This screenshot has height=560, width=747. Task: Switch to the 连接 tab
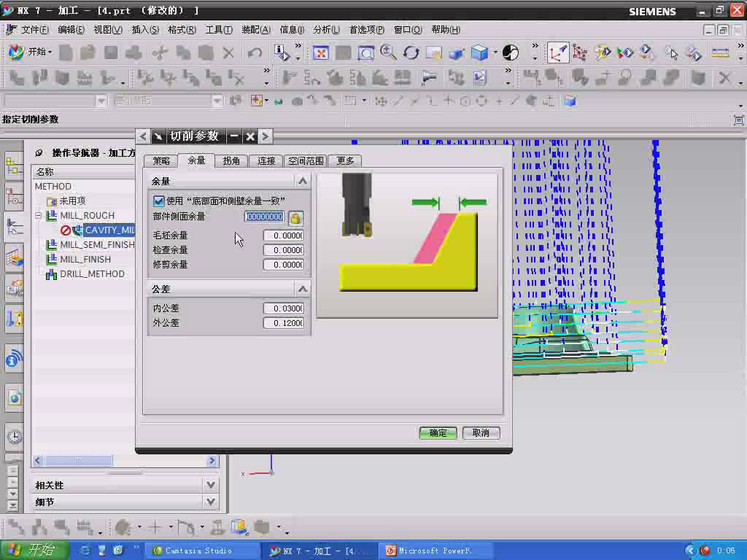coord(266,161)
